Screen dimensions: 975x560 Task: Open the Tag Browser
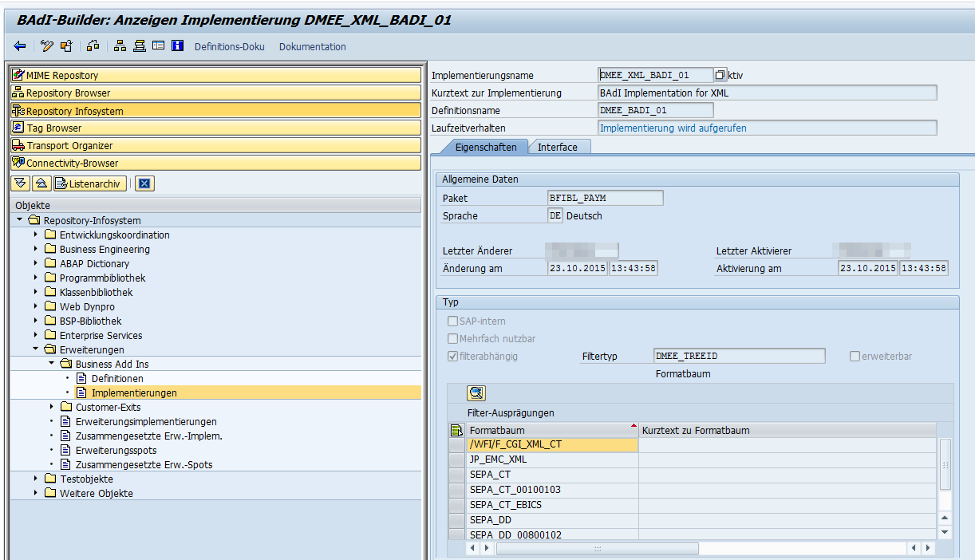click(215, 128)
